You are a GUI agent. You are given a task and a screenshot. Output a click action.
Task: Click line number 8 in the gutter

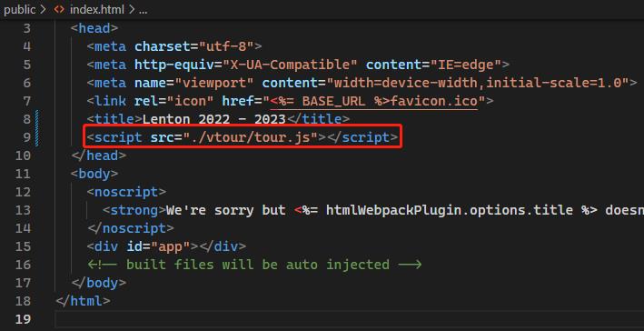[x=26, y=119]
